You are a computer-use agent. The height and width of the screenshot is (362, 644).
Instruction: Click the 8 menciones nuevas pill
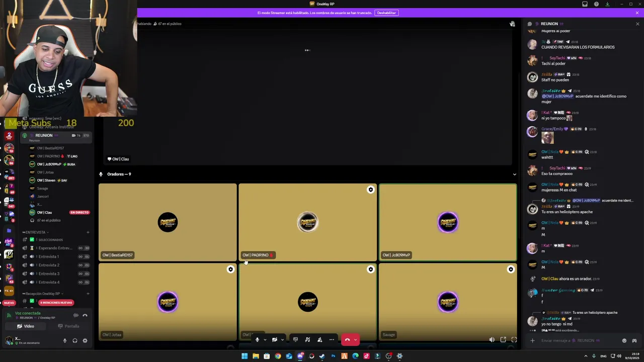56,303
